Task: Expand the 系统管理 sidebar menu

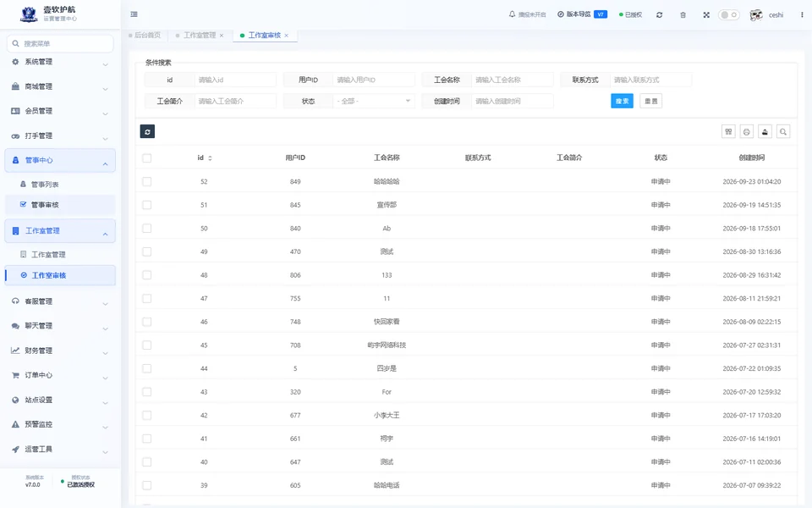Action: pos(60,62)
